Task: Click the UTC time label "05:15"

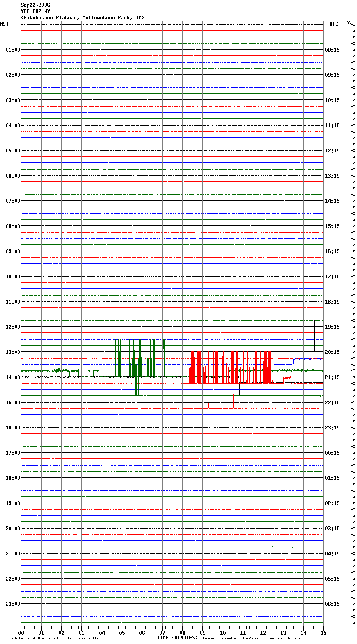Action: 332,579
